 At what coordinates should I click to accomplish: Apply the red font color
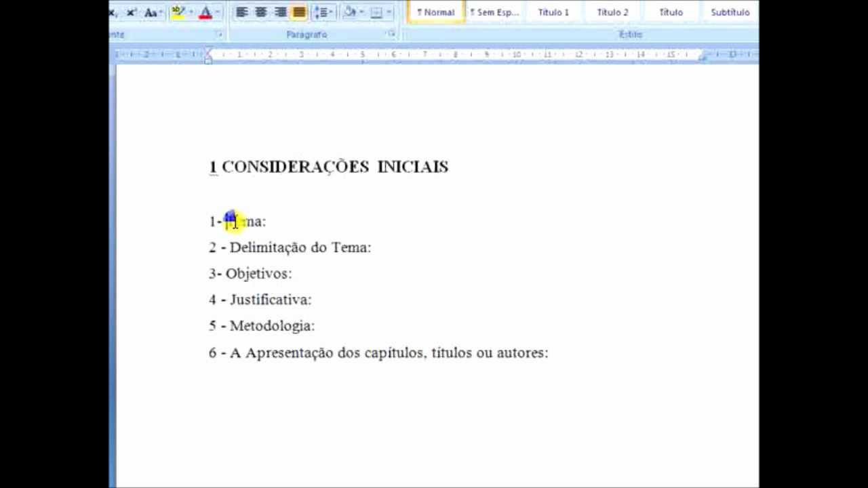pyautogui.click(x=205, y=12)
